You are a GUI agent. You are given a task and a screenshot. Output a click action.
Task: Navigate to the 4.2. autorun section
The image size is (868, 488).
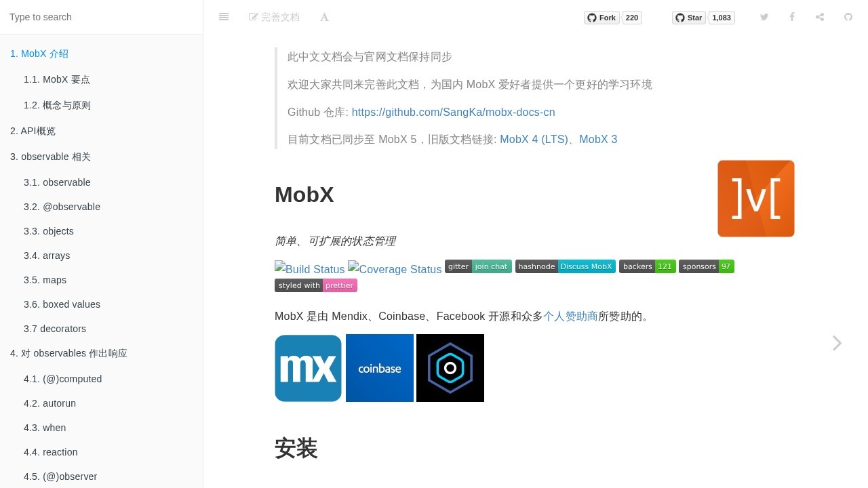(x=50, y=403)
